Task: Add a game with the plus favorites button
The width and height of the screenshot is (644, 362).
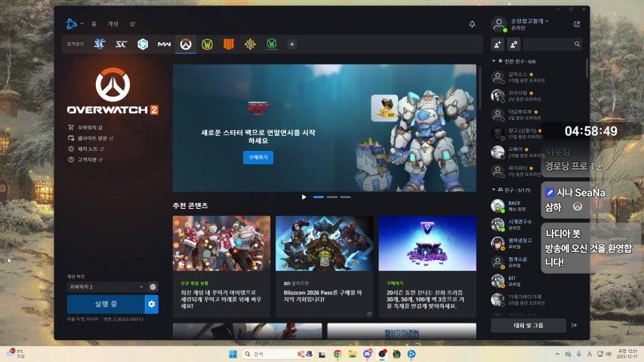Action: 292,44
